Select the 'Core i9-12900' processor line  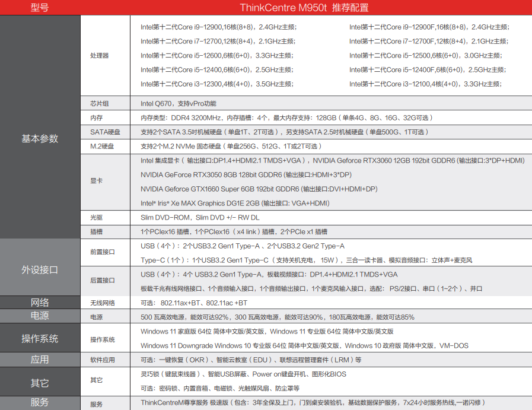click(x=218, y=27)
